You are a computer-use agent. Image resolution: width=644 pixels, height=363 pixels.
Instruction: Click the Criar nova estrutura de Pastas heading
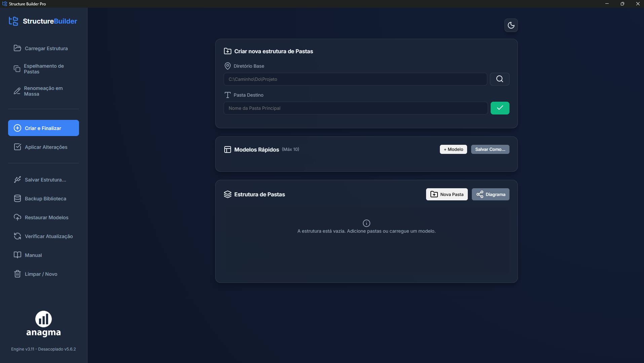273,51
